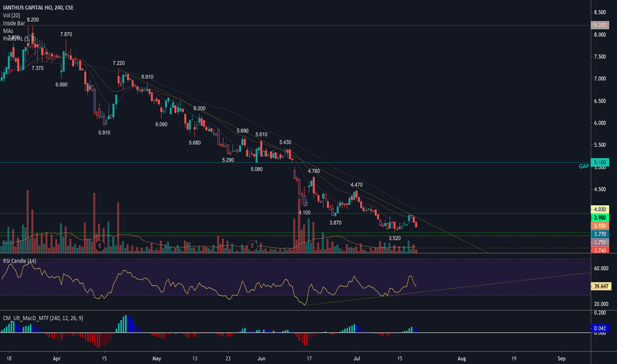Screen dimensions: 617x364
Task: Click the 8.500 level on the price scale
Action: point(600,13)
